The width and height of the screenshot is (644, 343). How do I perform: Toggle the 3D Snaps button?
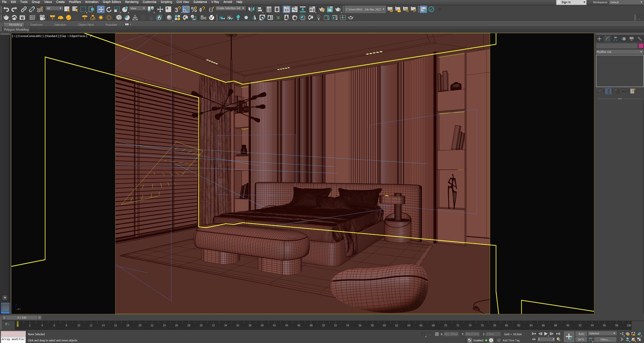tap(178, 9)
